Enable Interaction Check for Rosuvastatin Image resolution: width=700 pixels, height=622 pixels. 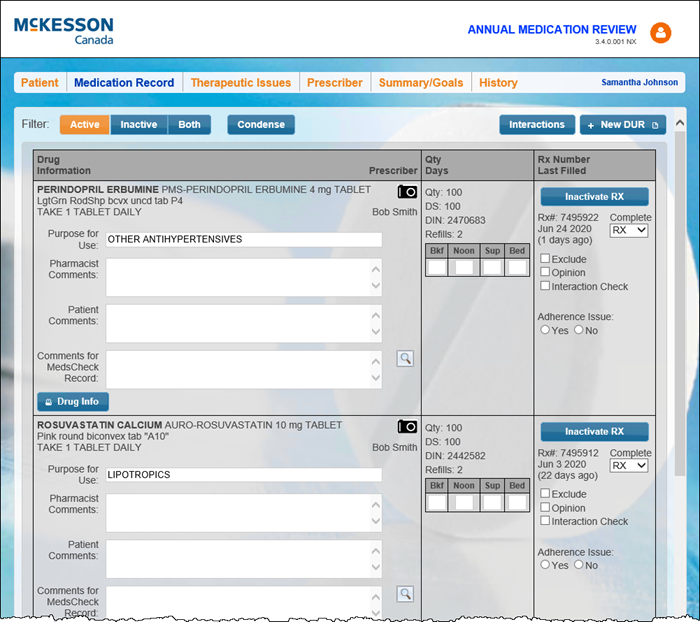545,521
